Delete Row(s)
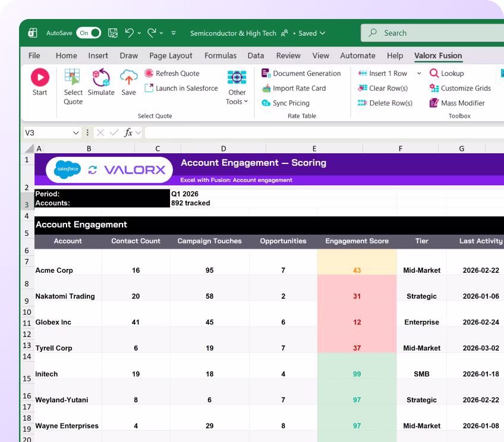 pos(385,103)
